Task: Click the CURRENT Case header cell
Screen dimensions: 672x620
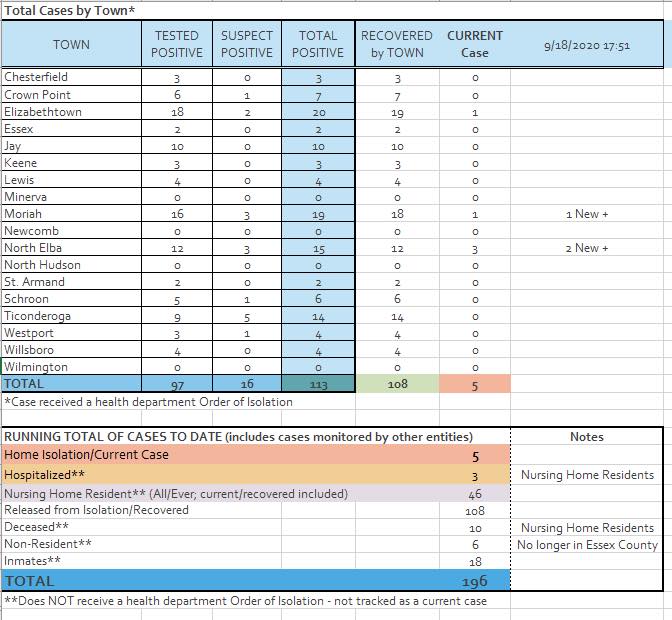Action: 475,44
